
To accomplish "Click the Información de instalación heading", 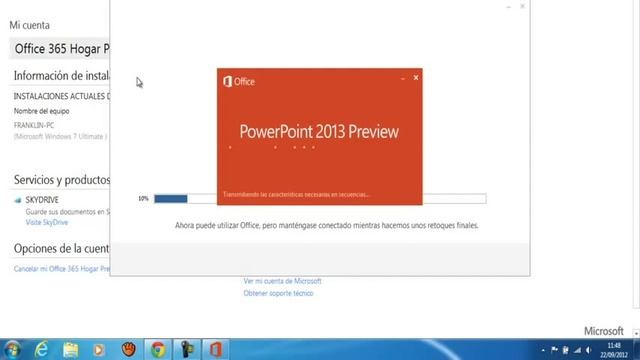I will coord(62,76).
